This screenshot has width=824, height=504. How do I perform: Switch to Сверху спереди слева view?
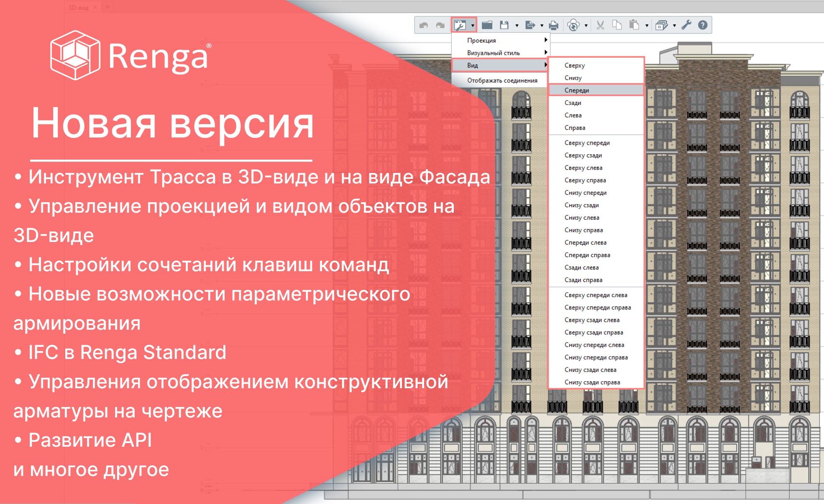pyautogui.click(x=596, y=295)
